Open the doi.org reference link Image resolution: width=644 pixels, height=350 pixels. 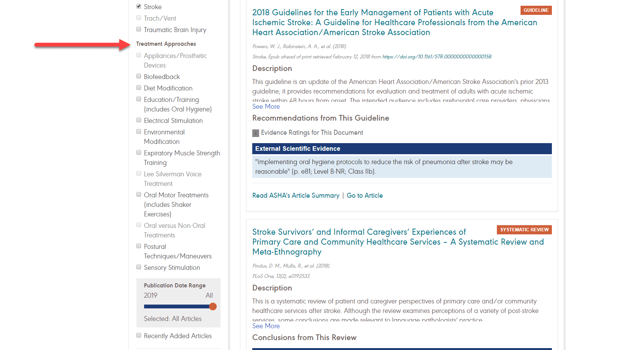pyautogui.click(x=437, y=57)
